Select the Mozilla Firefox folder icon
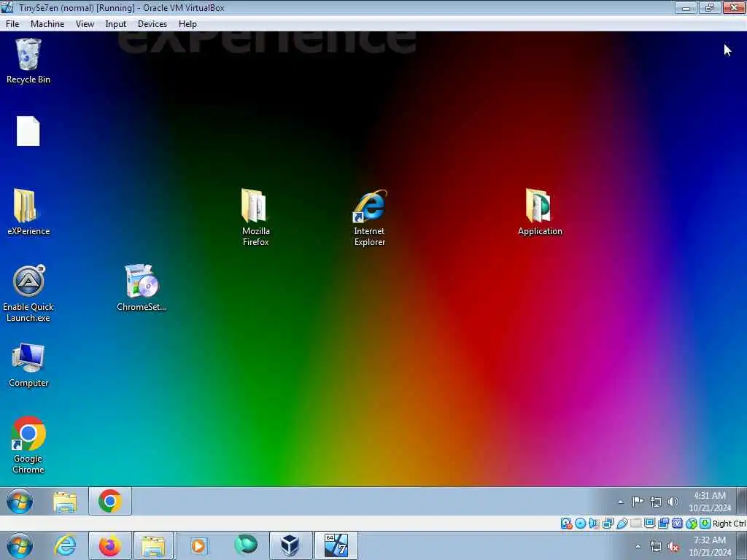This screenshot has width=747, height=560. (255, 217)
